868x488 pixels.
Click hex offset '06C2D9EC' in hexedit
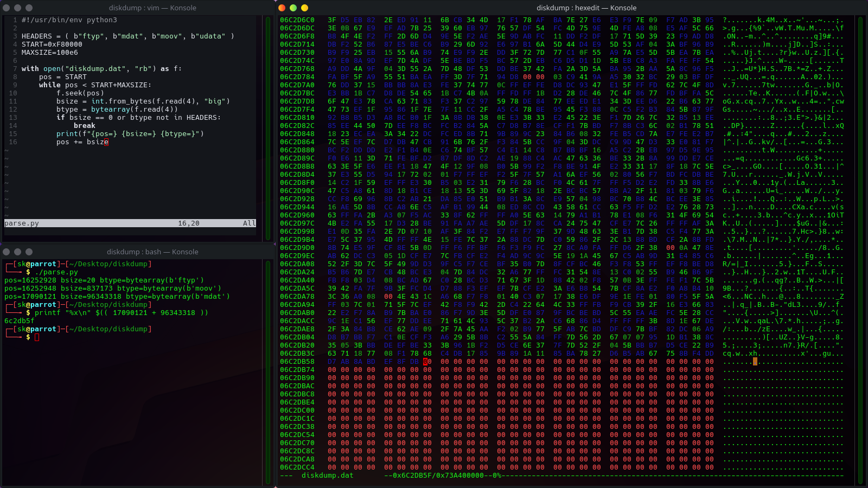297,256
